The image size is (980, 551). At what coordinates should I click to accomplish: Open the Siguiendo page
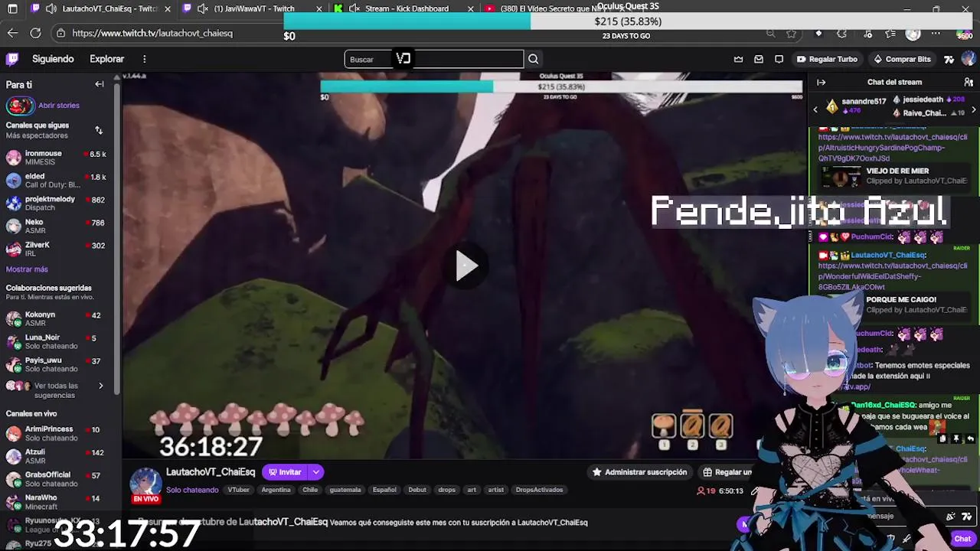tap(53, 59)
